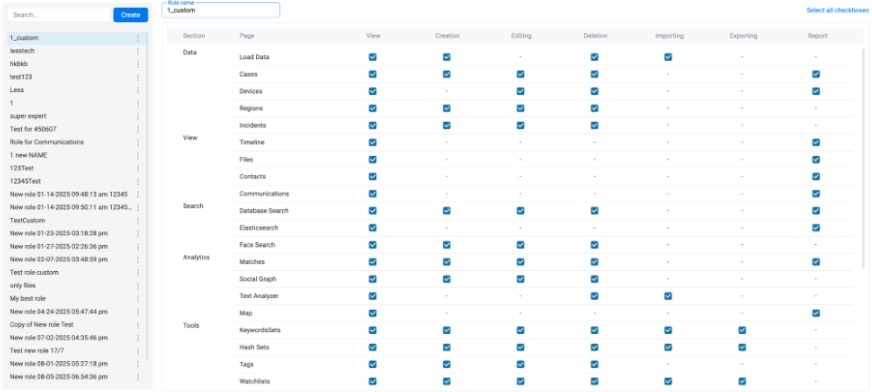Uncheck Editing permission for Devices
The image size is (872, 392).
520,91
